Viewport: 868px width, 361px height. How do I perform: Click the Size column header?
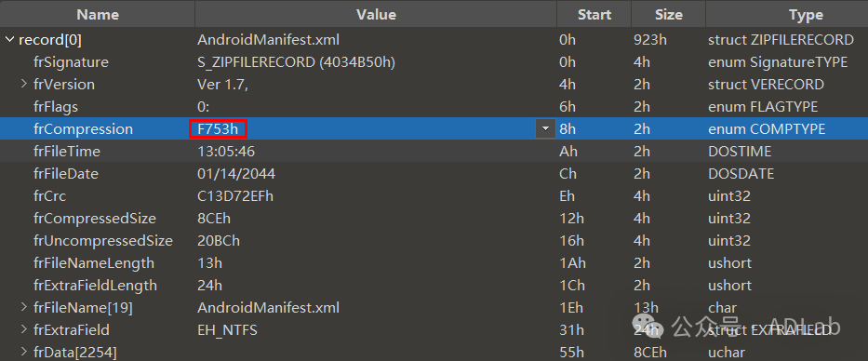[x=668, y=14]
